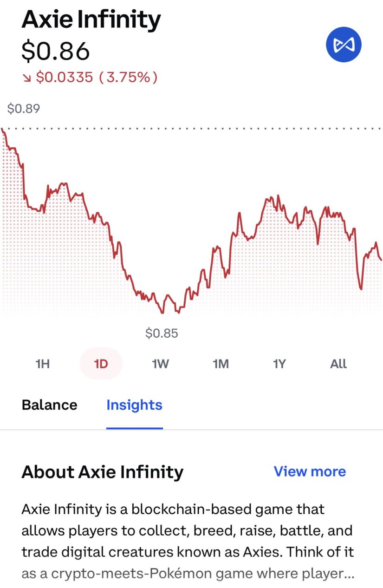The image size is (383, 588).
Task: Click the View more link
Action: [310, 471]
